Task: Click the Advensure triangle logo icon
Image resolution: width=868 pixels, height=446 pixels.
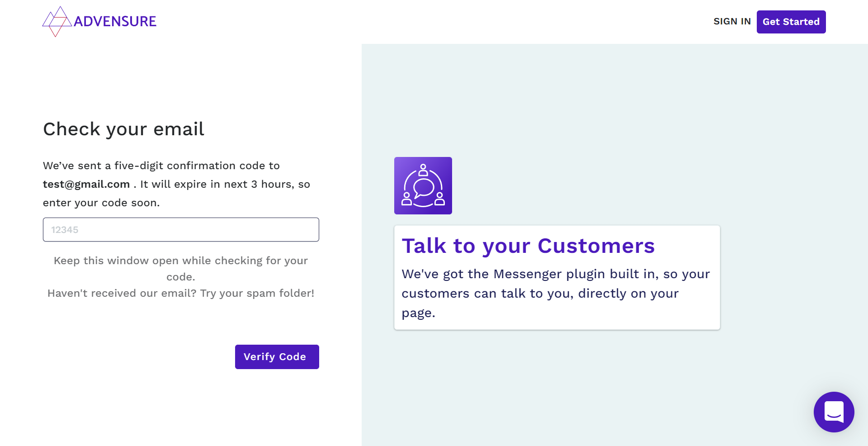Action: pos(57,21)
